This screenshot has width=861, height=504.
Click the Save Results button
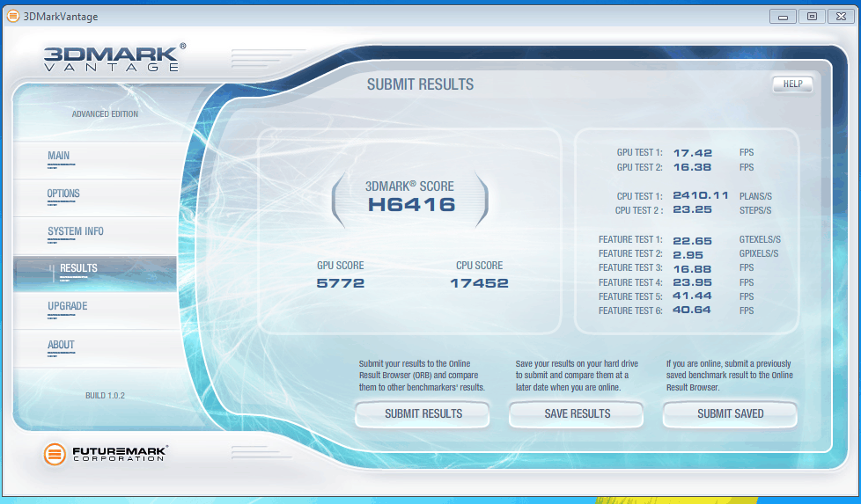click(x=577, y=414)
